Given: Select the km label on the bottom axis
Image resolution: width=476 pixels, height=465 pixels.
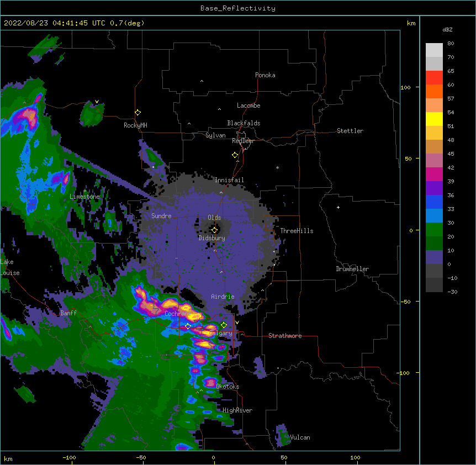Looking at the screenshot, I should [8, 459].
